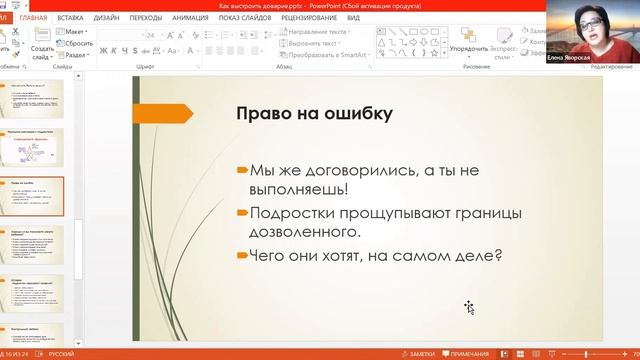640x360 pixels.
Task: Click Упорядочить arrange button
Action: [469, 42]
